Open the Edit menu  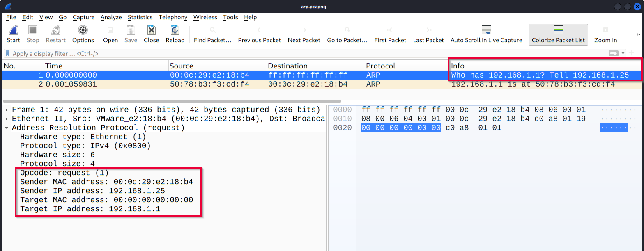point(28,17)
